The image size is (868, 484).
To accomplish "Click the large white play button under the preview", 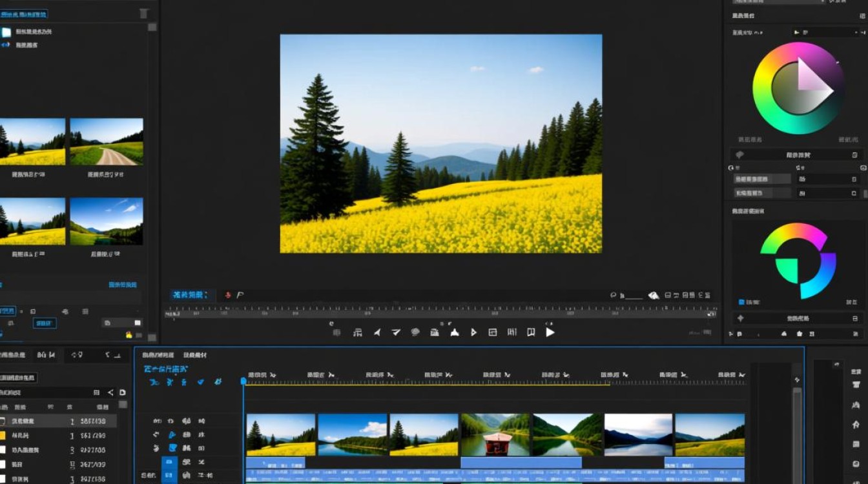I will tap(550, 332).
